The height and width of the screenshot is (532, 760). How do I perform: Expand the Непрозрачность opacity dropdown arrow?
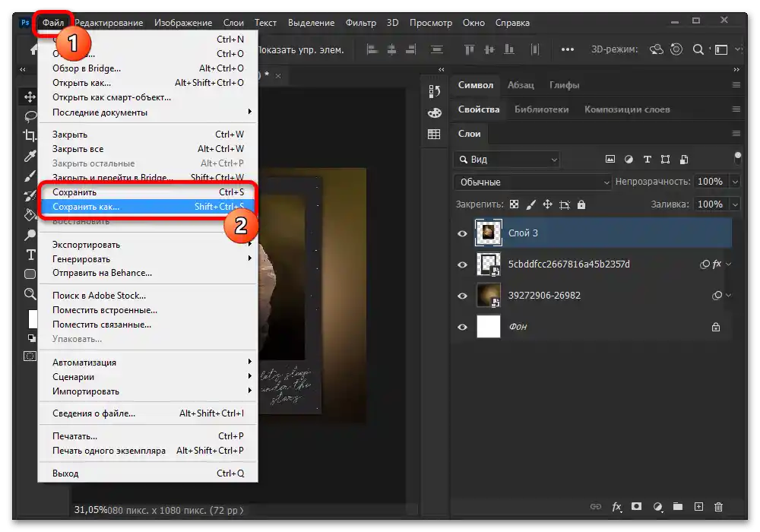tap(734, 182)
